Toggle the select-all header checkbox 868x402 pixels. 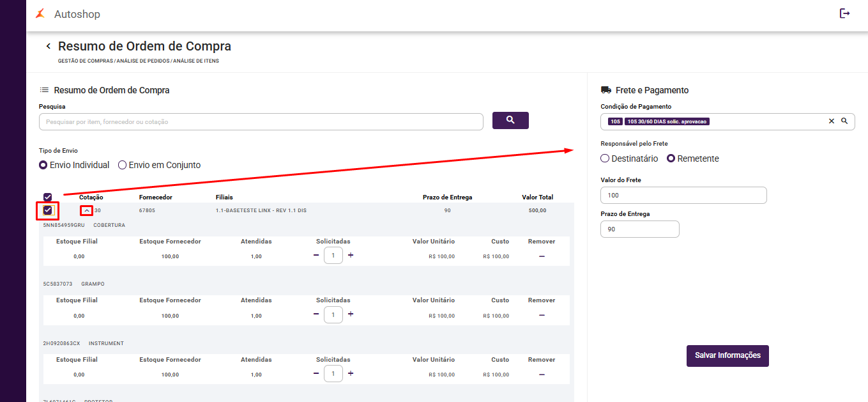point(48,197)
